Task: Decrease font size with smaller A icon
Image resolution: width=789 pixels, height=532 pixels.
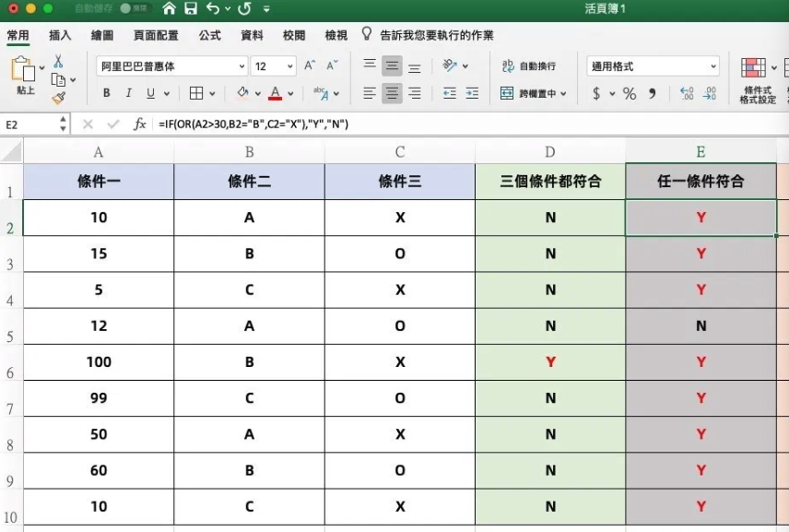Action: pos(332,65)
